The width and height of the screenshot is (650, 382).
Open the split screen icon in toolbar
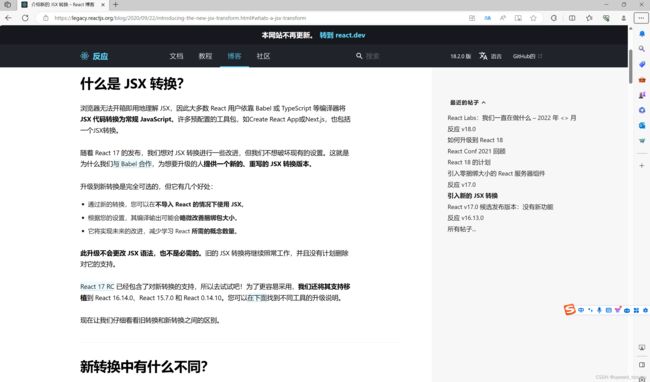click(572, 18)
